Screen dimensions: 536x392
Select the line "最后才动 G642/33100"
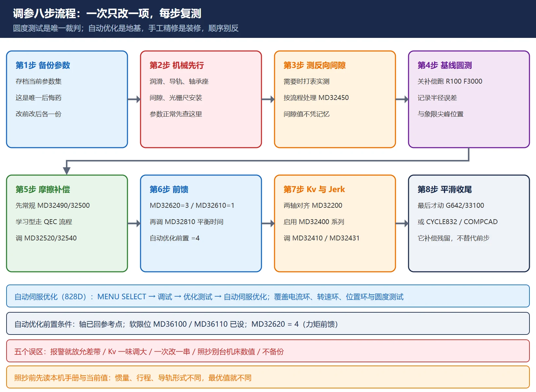coord(451,205)
